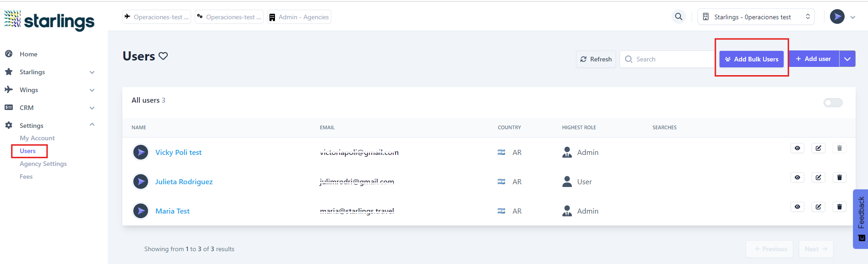This screenshot has width=868, height=264.
Task: Open the Add user dropdown arrow
Action: point(847,59)
